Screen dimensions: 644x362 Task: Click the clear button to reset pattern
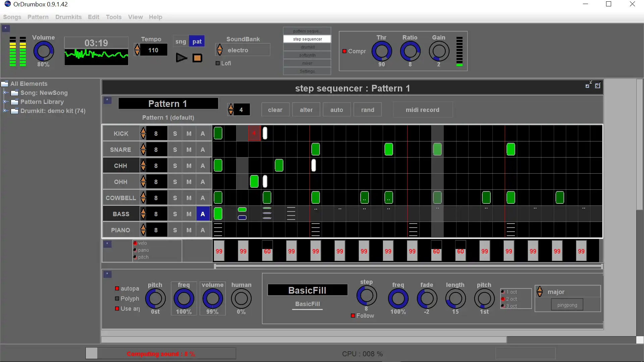click(x=275, y=110)
